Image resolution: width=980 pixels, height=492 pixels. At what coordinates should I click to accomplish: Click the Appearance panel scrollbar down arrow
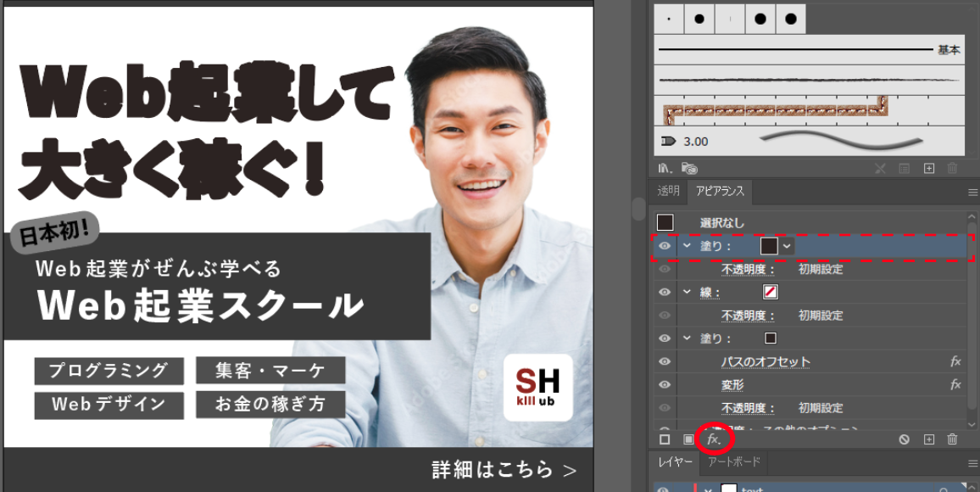[x=972, y=424]
